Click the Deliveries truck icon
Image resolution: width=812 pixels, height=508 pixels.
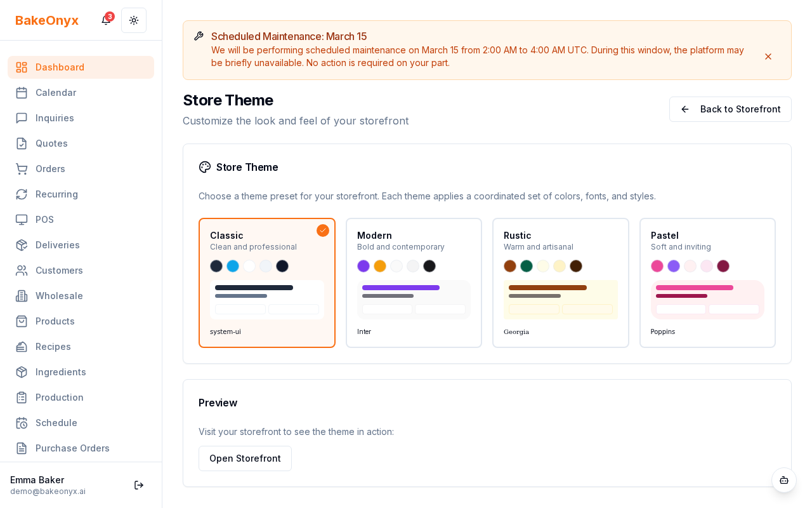click(22, 245)
